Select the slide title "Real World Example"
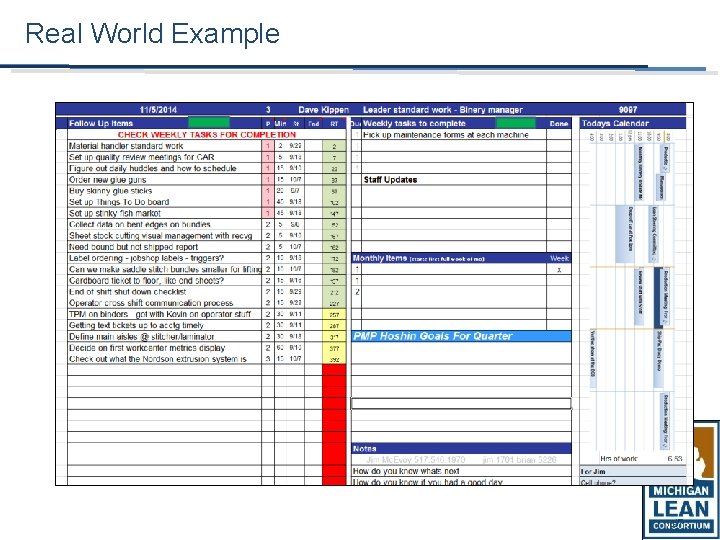This screenshot has height=540, width=720. [x=152, y=34]
